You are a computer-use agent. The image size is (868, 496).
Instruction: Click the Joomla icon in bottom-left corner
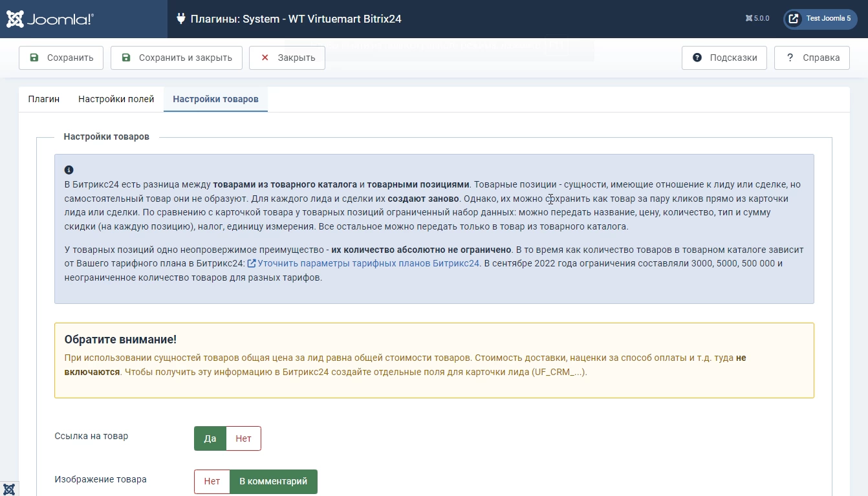click(9, 489)
